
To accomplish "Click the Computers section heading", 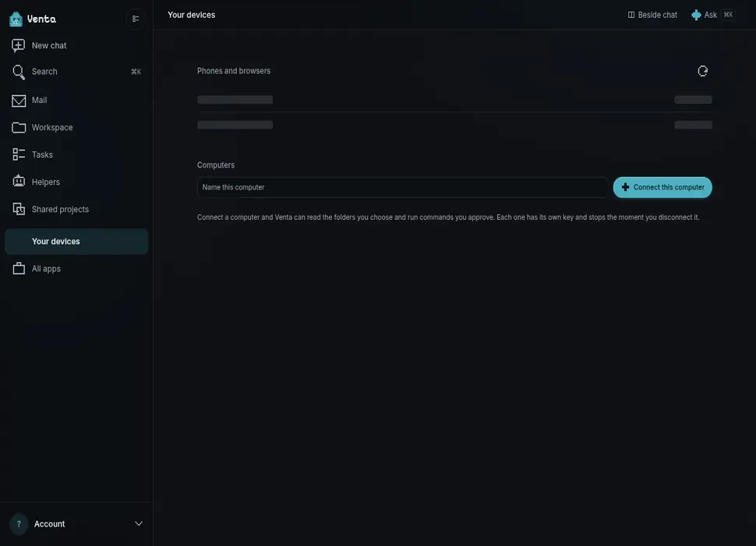I will point(216,165).
